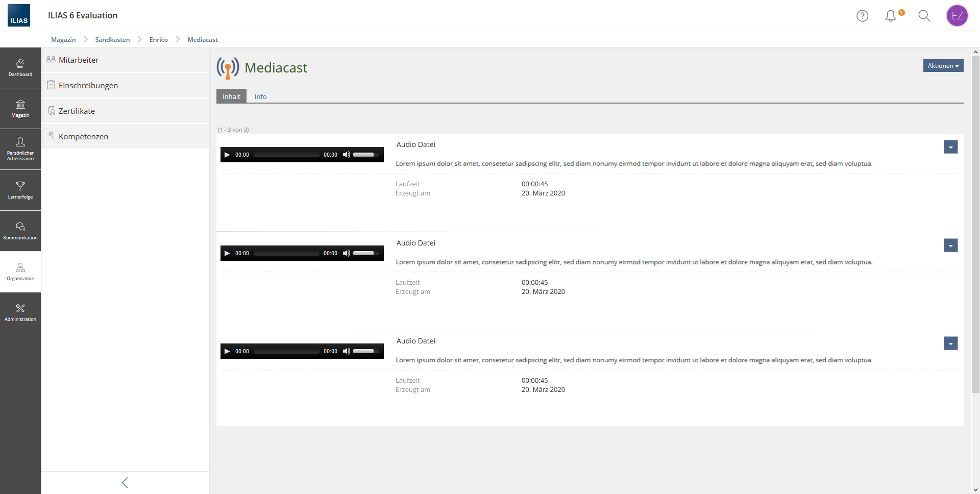Open third Audio Datei actions dropdown
The width and height of the screenshot is (980, 494).
coord(950,344)
